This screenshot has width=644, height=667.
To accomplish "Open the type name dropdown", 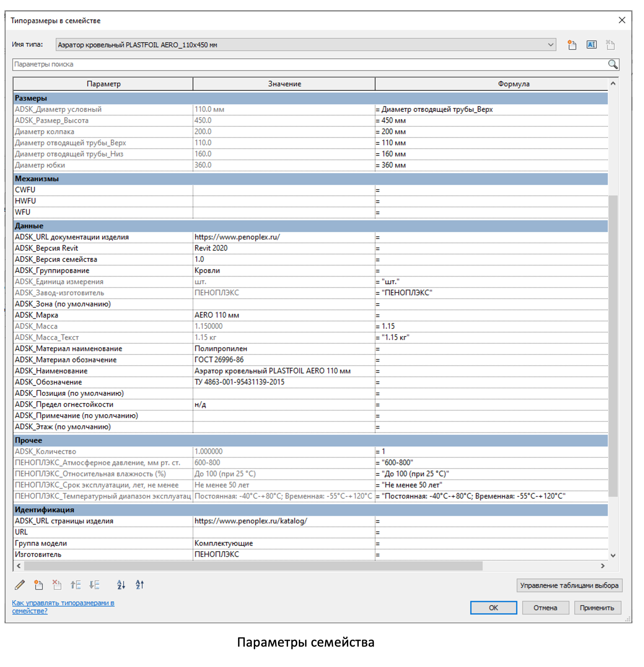I will tap(551, 44).
